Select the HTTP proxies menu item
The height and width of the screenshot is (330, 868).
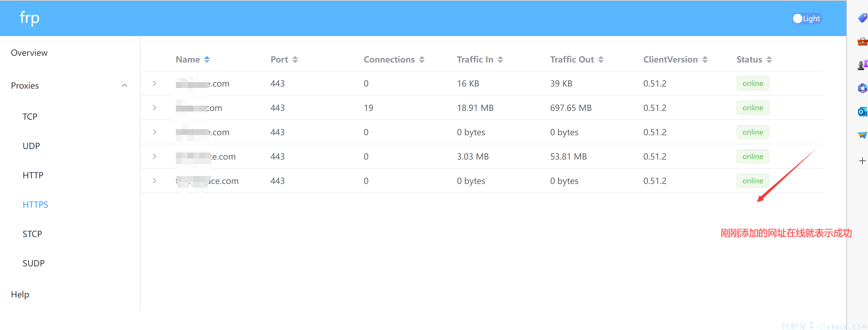coord(33,175)
